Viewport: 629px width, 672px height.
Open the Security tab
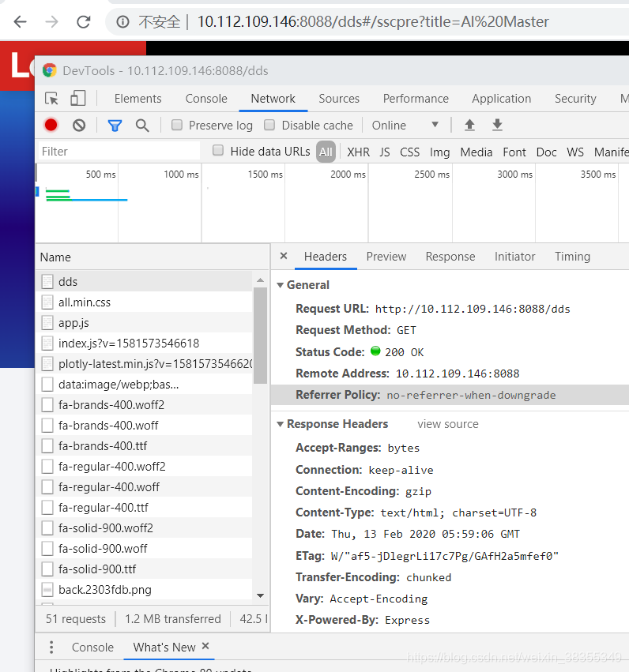[x=575, y=99]
